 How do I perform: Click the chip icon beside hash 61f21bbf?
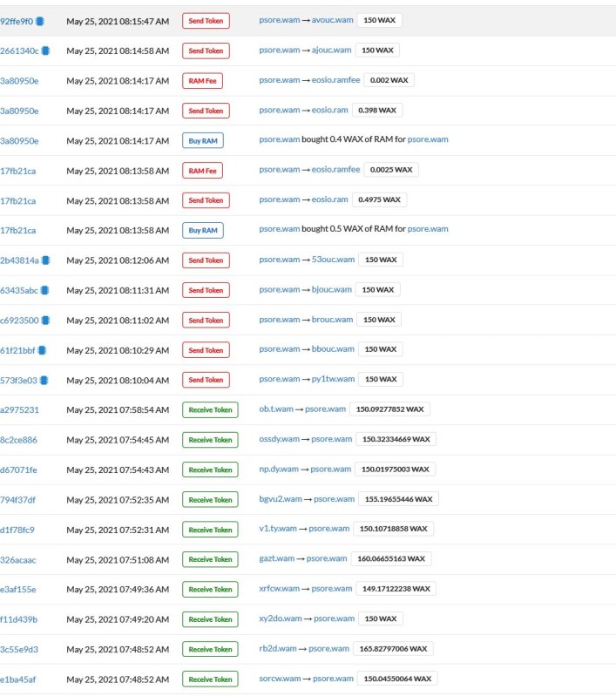[42, 350]
